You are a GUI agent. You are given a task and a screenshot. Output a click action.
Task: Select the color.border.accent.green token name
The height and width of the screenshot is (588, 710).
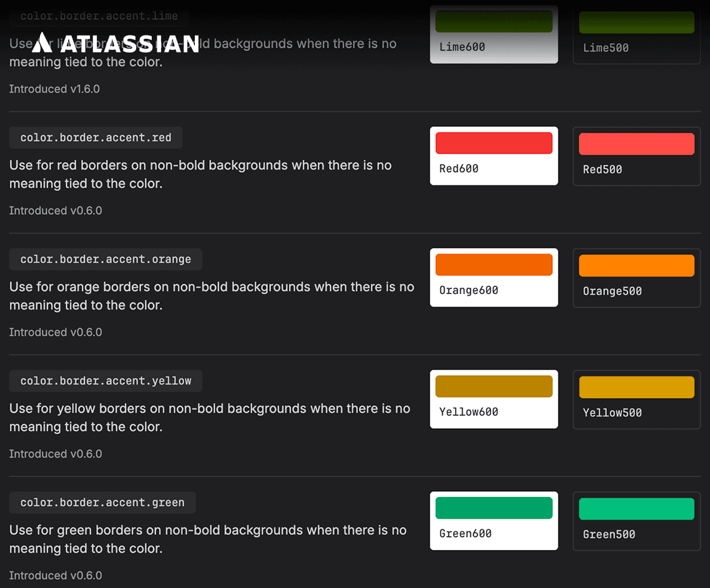(x=102, y=502)
